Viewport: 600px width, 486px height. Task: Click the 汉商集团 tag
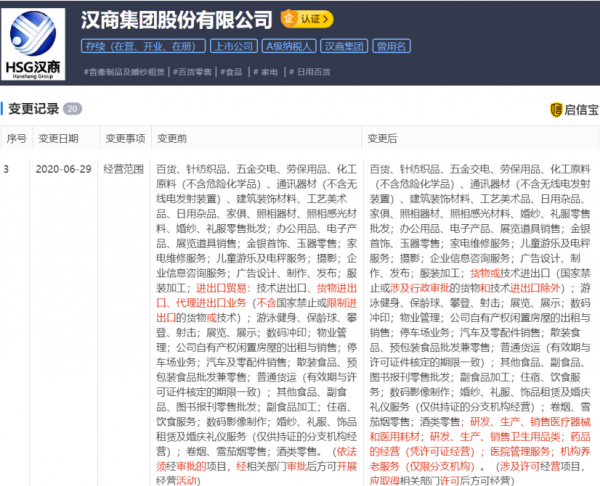[344, 46]
